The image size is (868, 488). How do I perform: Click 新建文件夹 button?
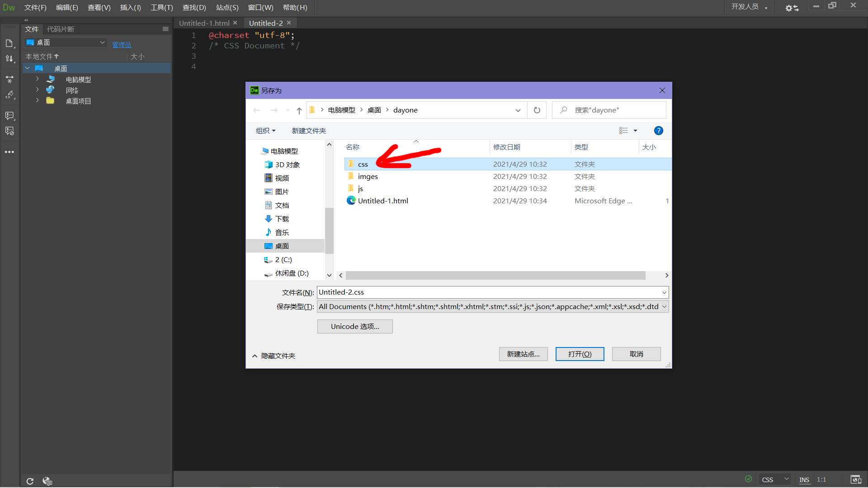309,131
